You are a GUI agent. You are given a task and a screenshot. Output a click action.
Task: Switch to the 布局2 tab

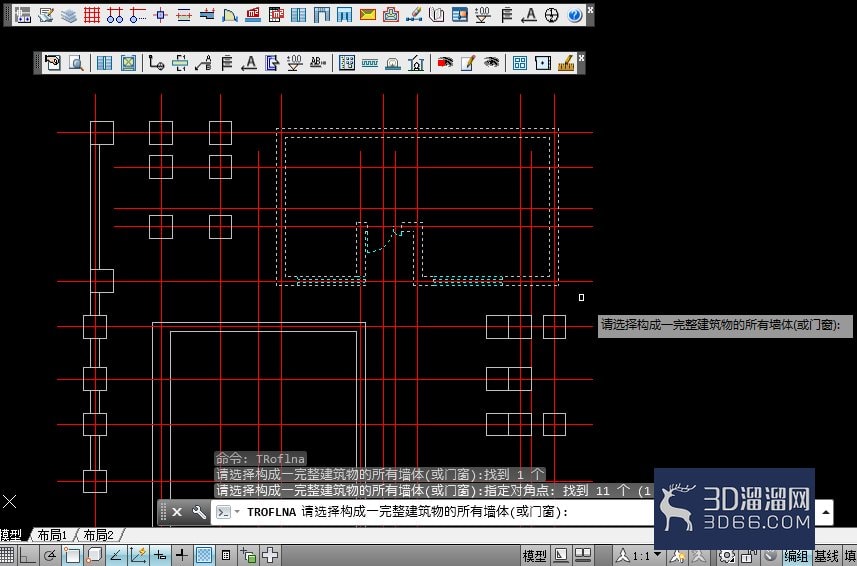click(x=98, y=534)
